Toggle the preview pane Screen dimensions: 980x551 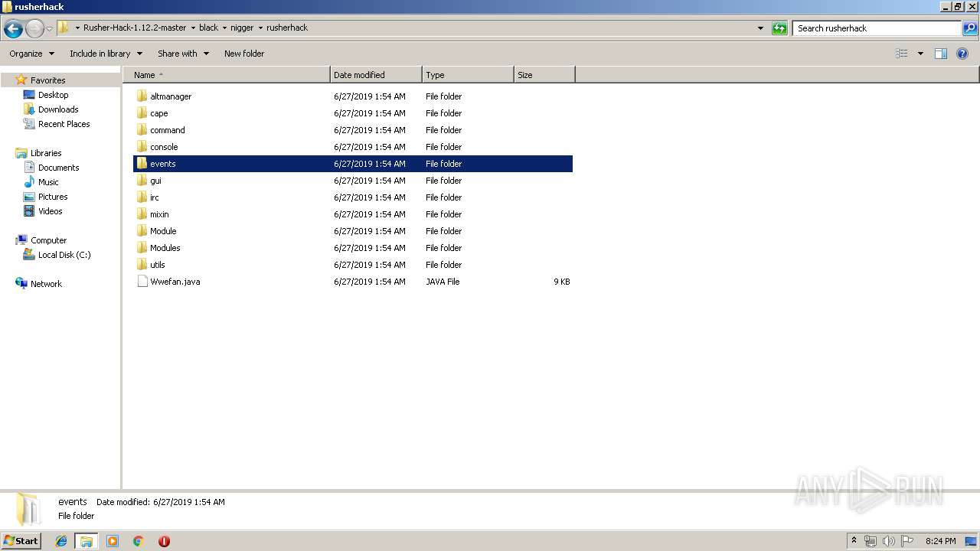pos(941,54)
